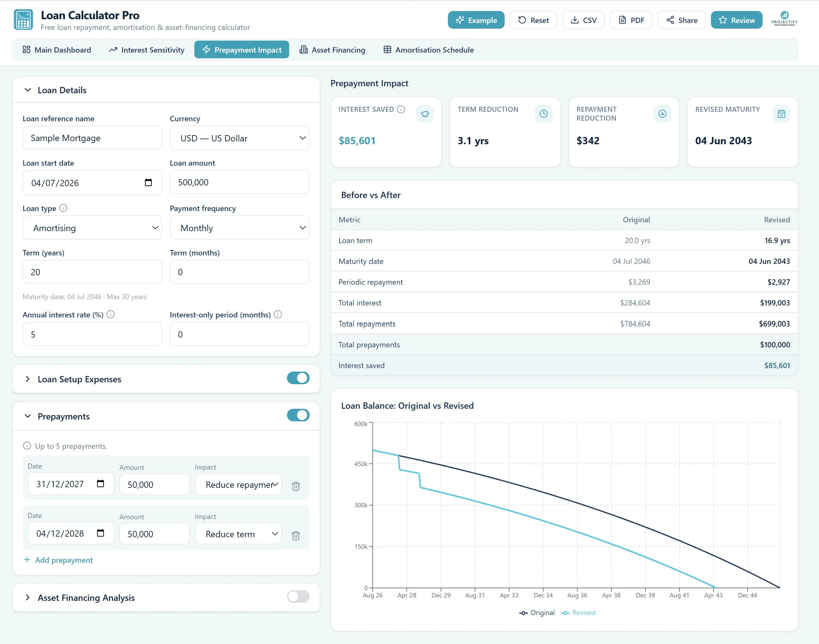The image size is (819, 644).
Task: Open the Amortisation Schedule tab
Action: pos(429,50)
